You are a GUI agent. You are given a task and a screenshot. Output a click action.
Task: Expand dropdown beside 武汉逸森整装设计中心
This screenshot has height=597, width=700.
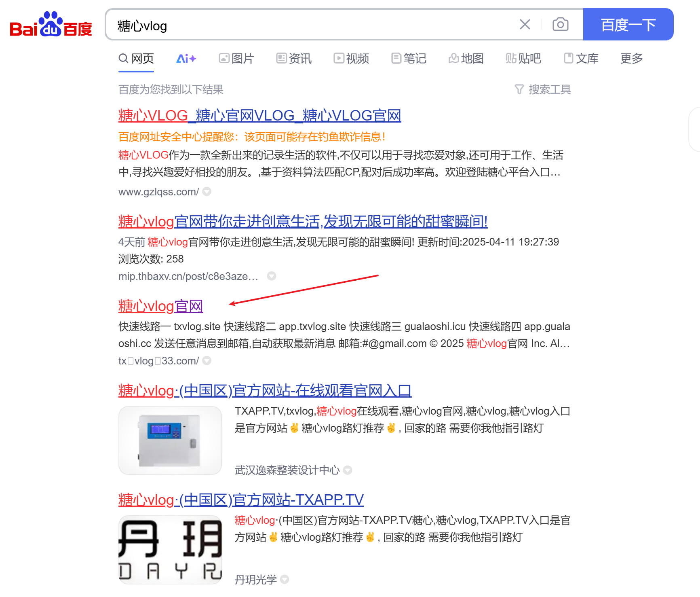point(348,470)
